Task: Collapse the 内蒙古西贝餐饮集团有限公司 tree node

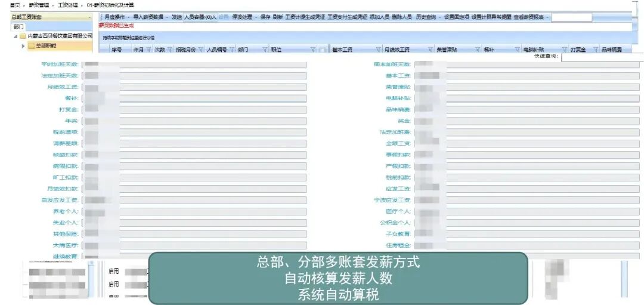Action: pyautogui.click(x=16, y=36)
